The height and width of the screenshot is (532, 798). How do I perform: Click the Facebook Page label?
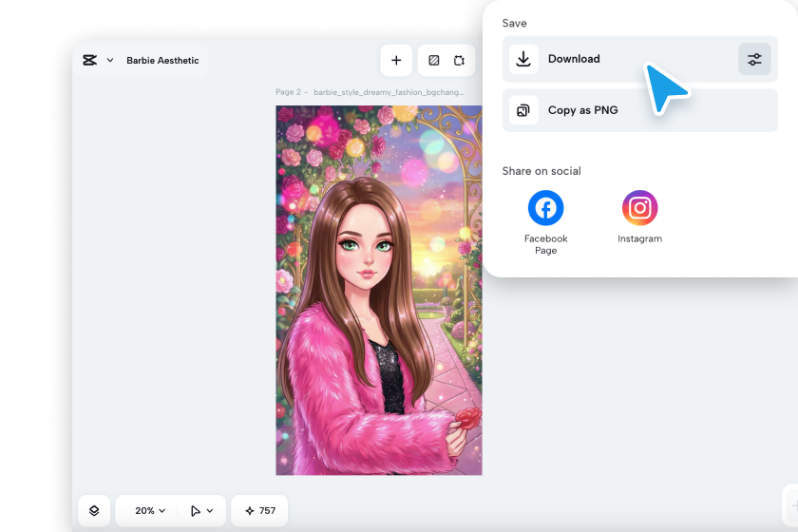tap(545, 244)
